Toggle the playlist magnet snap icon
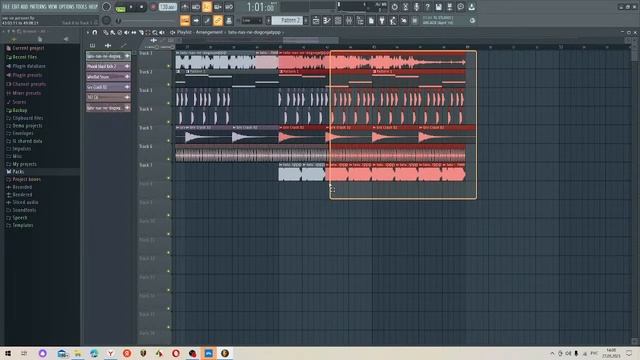The width and height of the screenshot is (640, 360). click(x=95, y=32)
